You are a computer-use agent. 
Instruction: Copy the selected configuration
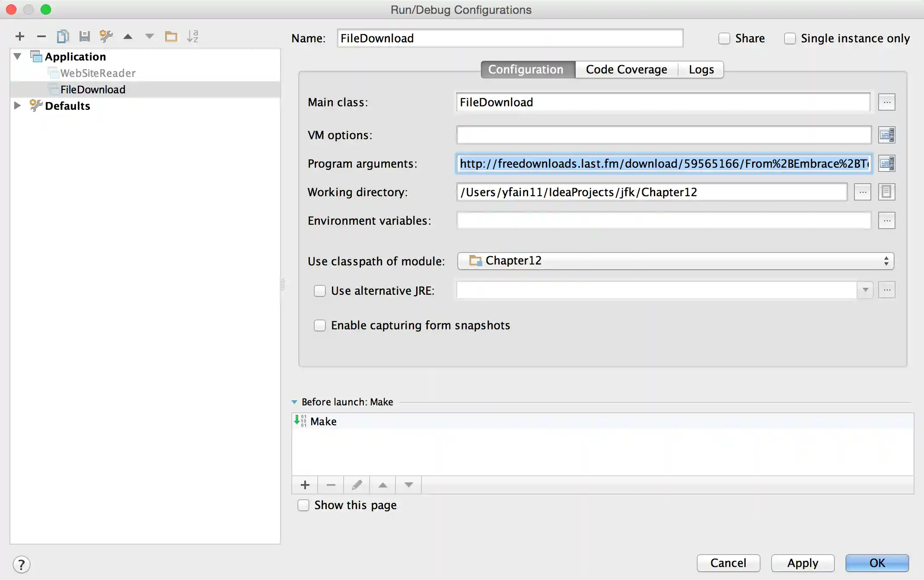click(x=63, y=37)
